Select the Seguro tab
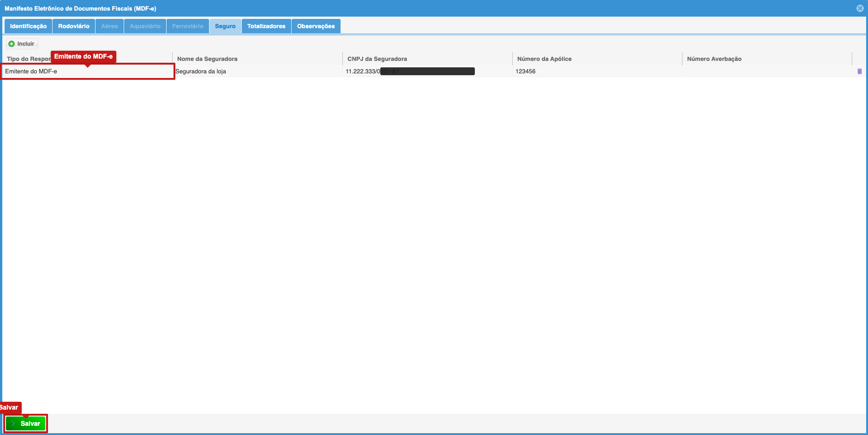The width and height of the screenshot is (868, 435). point(225,26)
